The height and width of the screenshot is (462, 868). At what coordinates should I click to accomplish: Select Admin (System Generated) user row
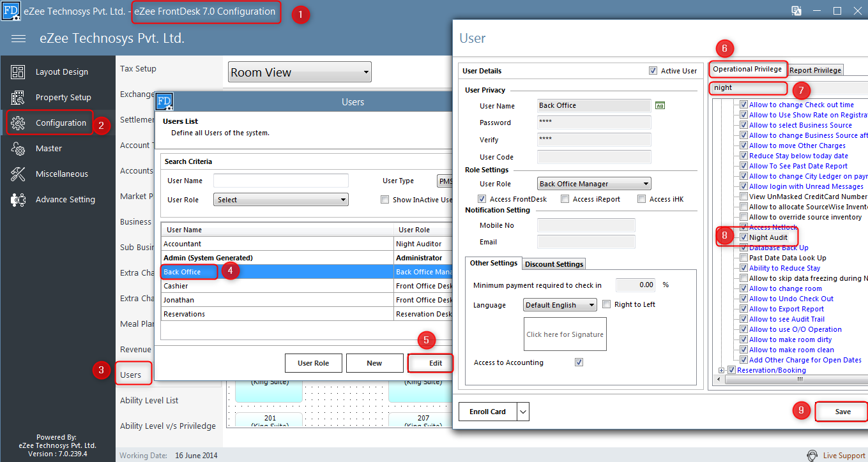307,258
